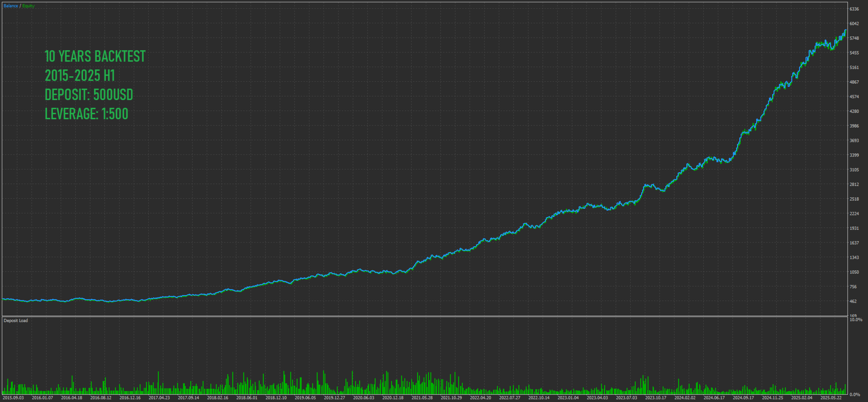Click the 2023.07.03 date label

(x=627, y=398)
